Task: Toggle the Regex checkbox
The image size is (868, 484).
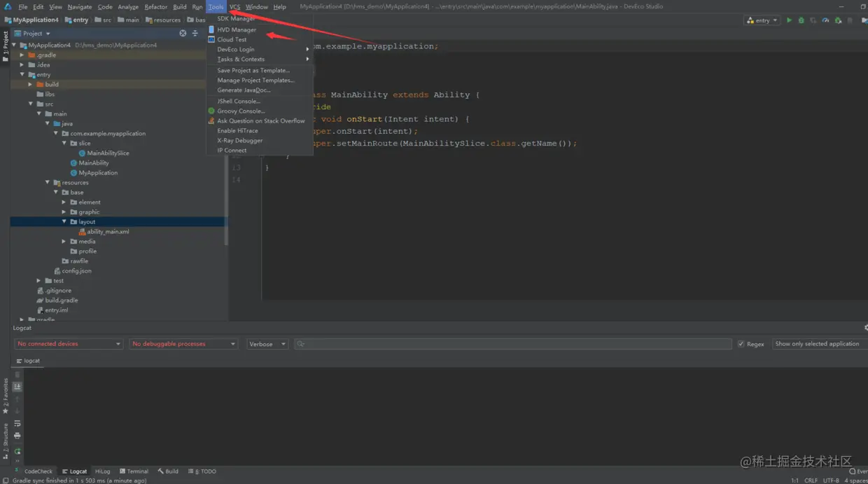Action: tap(741, 344)
